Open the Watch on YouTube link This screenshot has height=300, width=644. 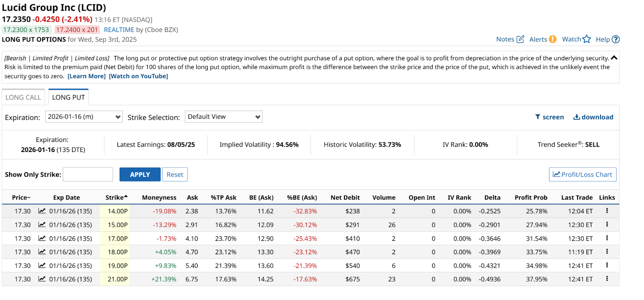(x=138, y=76)
